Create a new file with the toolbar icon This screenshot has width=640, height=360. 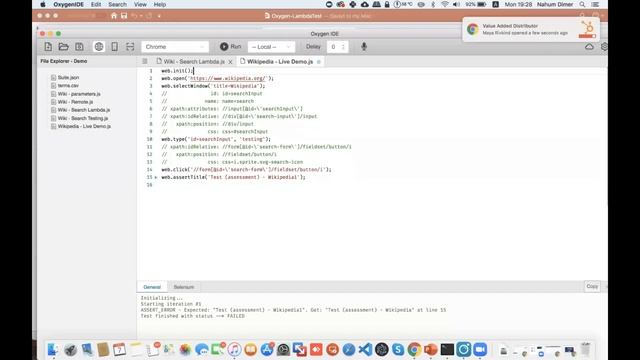[48, 47]
